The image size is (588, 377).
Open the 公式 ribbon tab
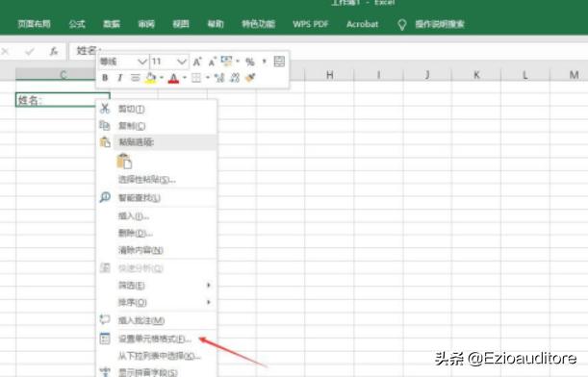click(77, 24)
